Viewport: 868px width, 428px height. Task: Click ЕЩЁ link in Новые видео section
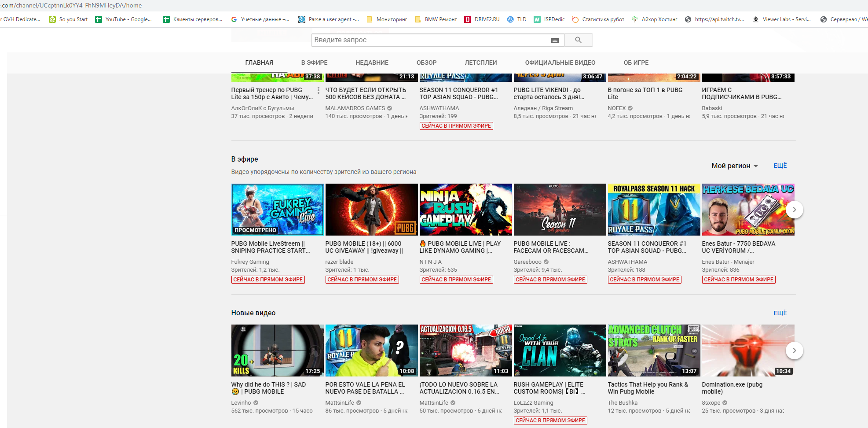coord(780,313)
